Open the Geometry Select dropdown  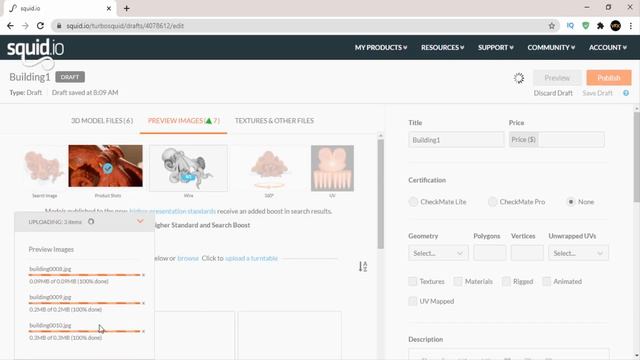438,253
